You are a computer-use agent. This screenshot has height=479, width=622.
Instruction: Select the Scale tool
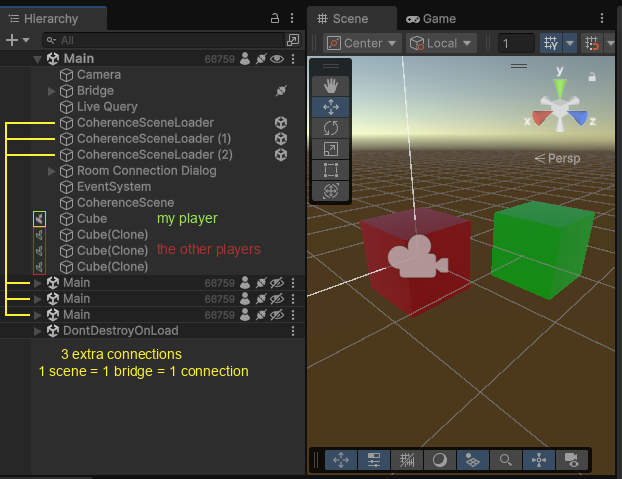pos(331,149)
